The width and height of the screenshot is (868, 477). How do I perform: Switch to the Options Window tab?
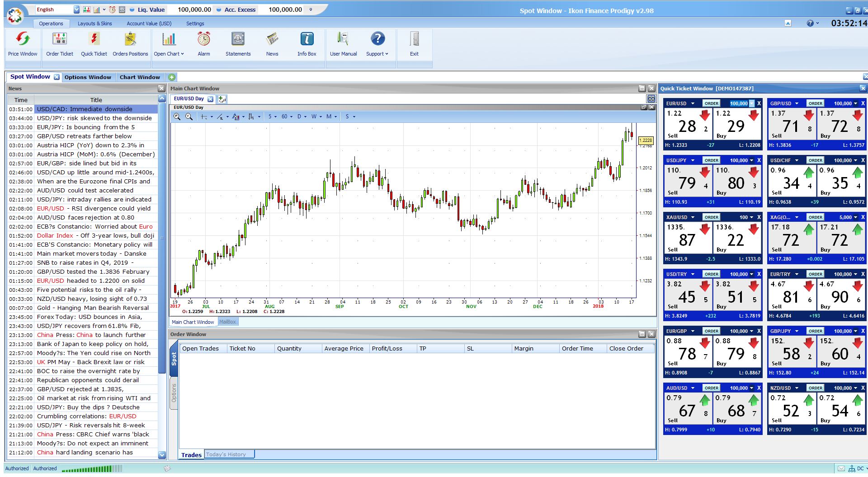(88, 77)
